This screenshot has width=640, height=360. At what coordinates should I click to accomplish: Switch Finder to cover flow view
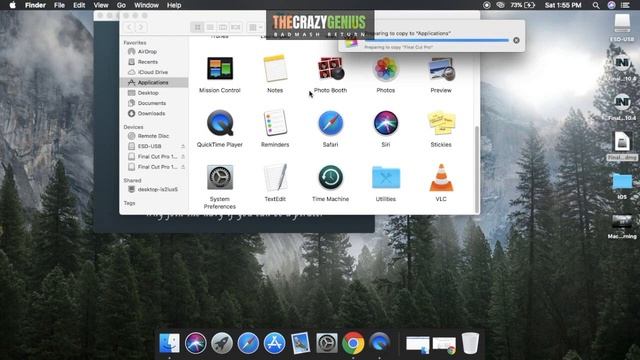pos(236,27)
